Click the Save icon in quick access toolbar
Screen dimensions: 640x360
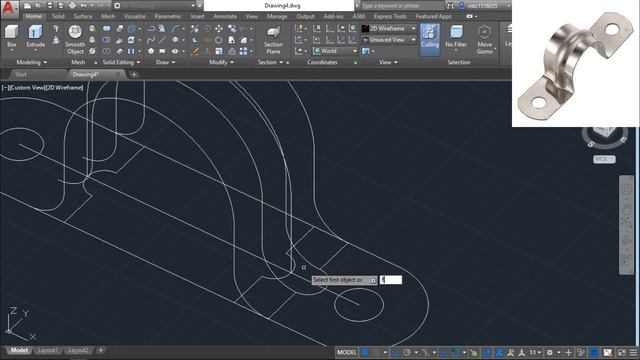tap(50, 6)
